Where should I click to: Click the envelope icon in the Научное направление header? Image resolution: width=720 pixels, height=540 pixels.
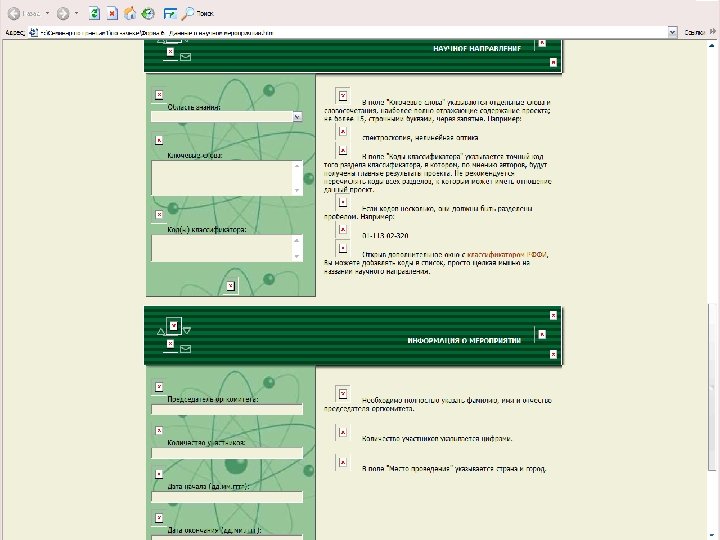click(x=186, y=57)
